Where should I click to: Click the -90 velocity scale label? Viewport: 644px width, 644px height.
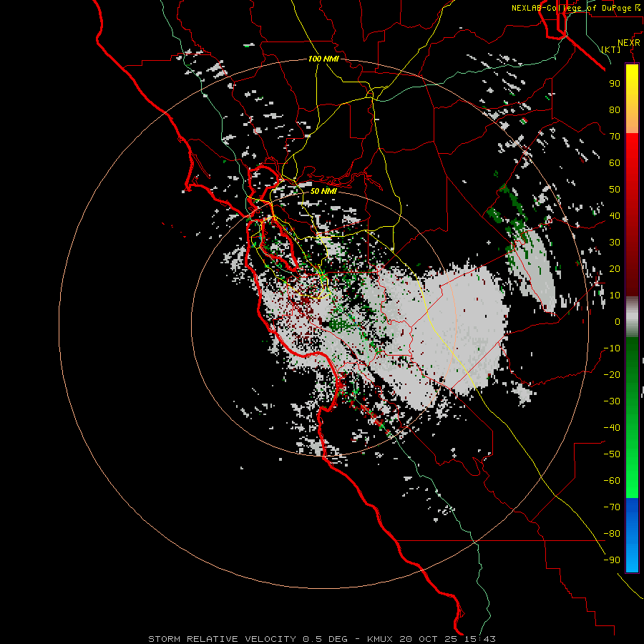click(612, 560)
